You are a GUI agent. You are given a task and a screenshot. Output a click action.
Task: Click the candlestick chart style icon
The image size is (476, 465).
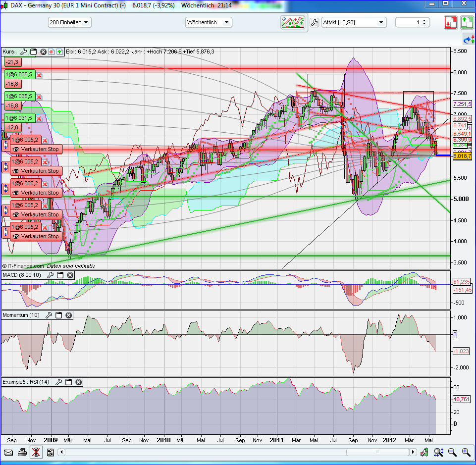pyautogui.click(x=424, y=453)
